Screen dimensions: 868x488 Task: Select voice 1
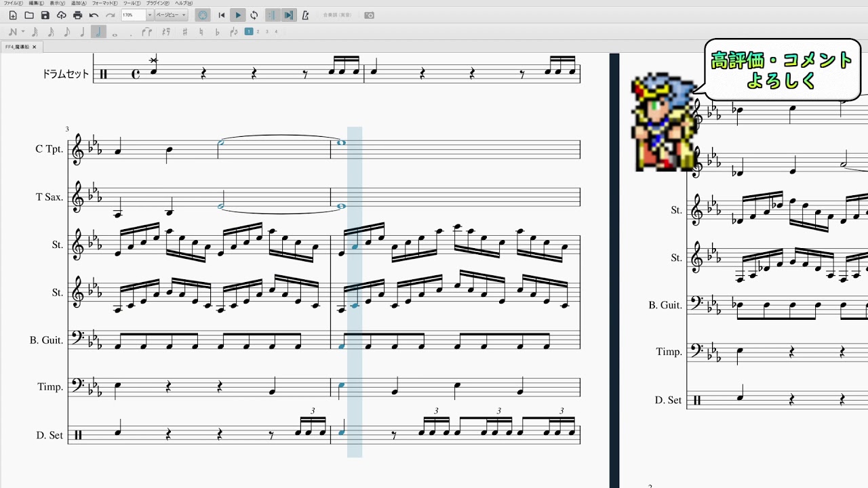point(249,31)
